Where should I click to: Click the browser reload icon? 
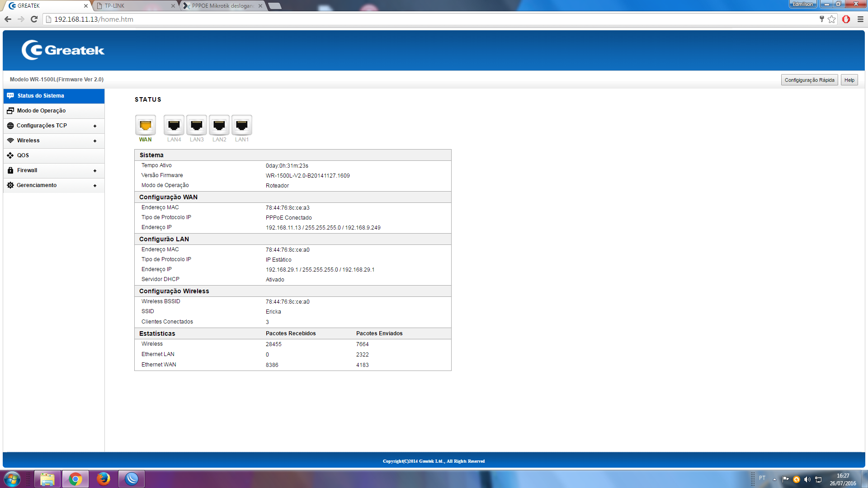coord(34,19)
